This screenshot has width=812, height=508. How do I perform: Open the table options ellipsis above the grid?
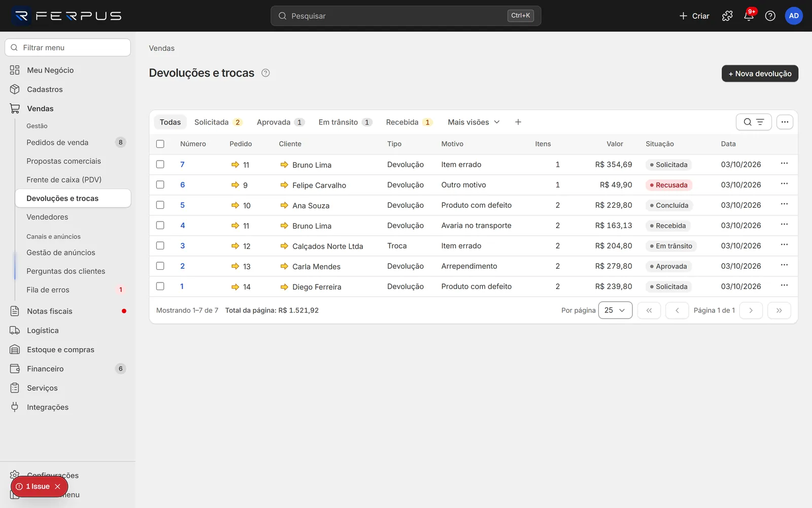pyautogui.click(x=785, y=122)
